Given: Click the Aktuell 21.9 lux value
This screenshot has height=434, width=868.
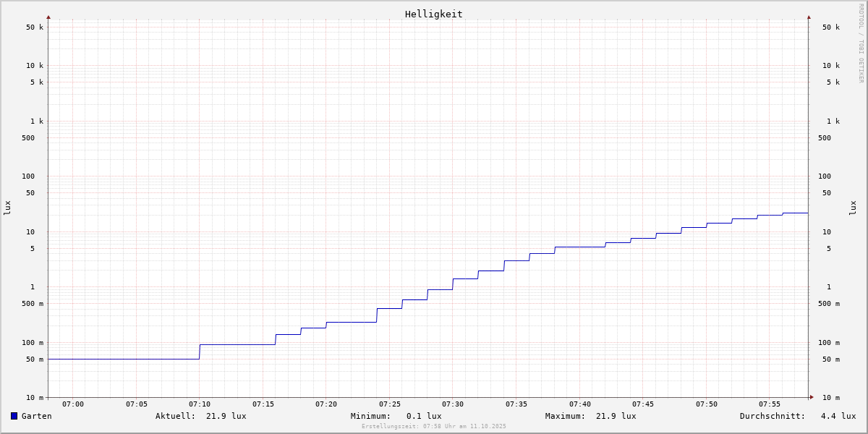Looking at the screenshot, I should coord(226,416).
